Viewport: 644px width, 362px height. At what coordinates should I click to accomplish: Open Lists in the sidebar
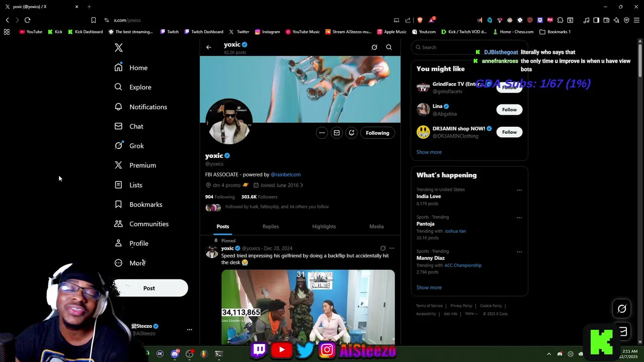point(128,185)
